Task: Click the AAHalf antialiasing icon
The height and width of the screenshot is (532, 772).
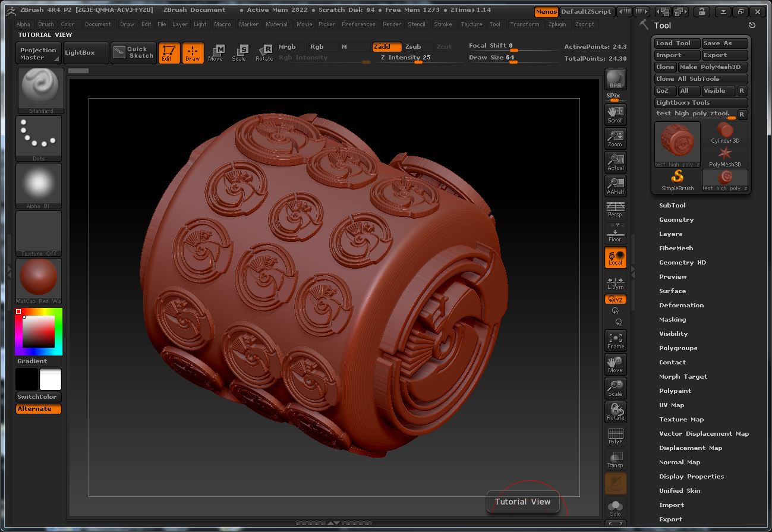Action: point(615,186)
